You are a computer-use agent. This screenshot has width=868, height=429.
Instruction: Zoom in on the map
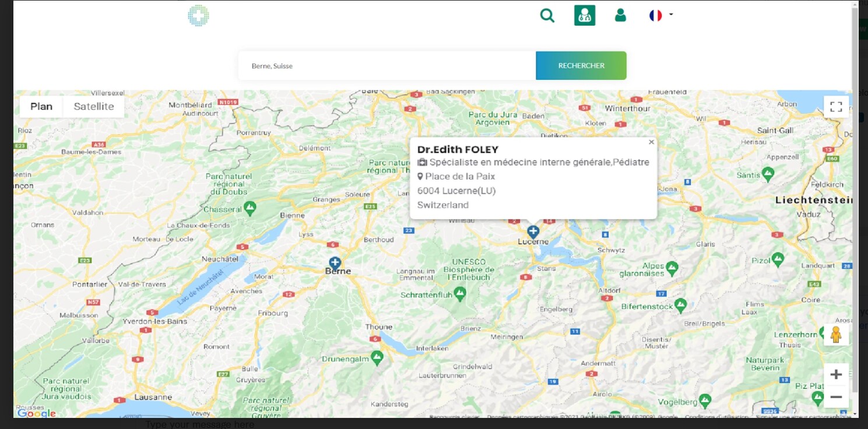point(836,374)
